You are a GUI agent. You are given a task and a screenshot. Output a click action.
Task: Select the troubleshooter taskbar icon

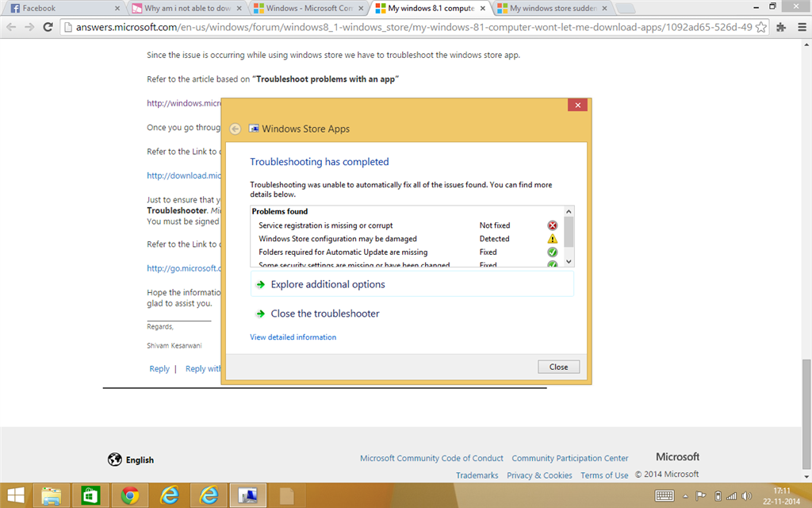pos(247,495)
